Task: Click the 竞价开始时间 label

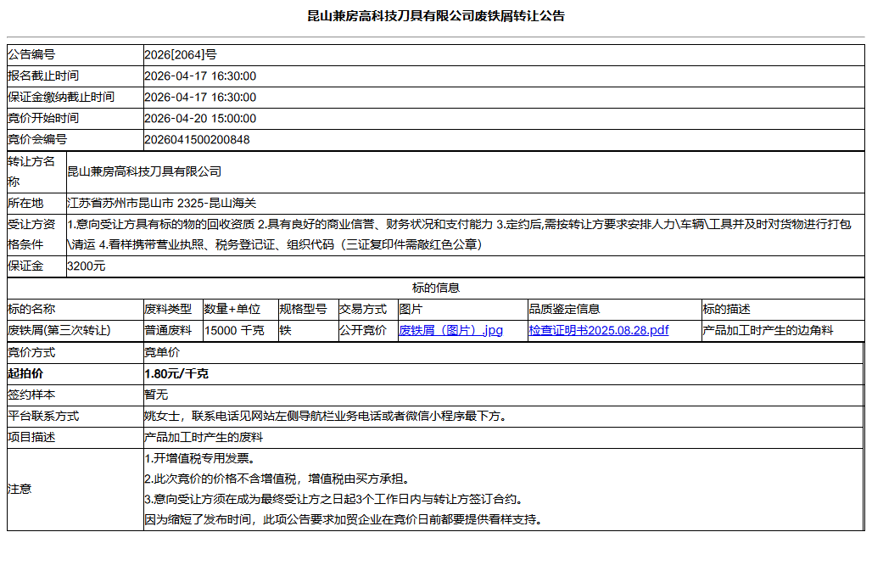Action: coord(43,119)
